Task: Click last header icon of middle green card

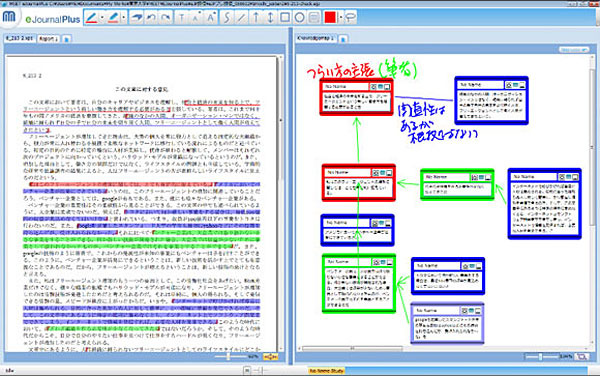Action: coord(488,177)
